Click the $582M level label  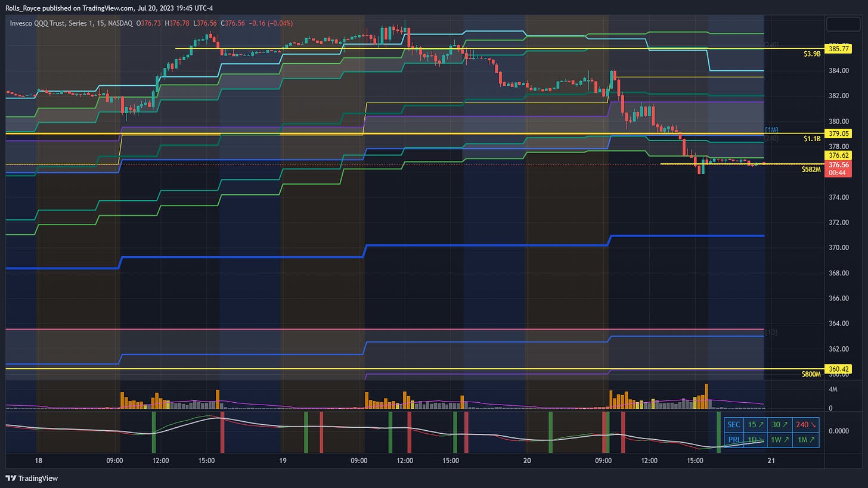811,169
